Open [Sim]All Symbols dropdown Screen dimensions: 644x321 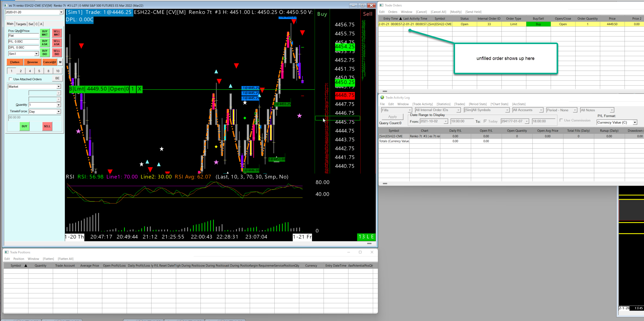click(487, 110)
